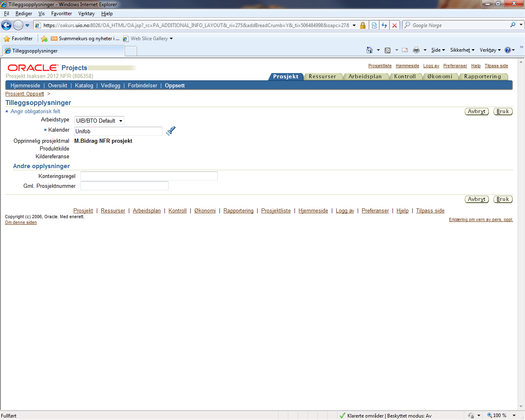Click the Prosjekt: Oppsett breadcrumb link
Viewport: 525px width, 420px height.
point(25,94)
